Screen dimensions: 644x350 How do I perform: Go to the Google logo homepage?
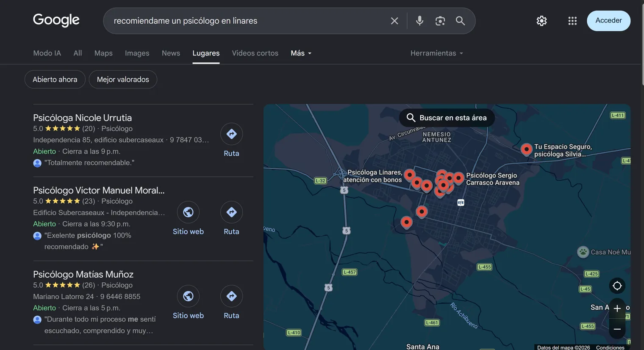point(56,20)
